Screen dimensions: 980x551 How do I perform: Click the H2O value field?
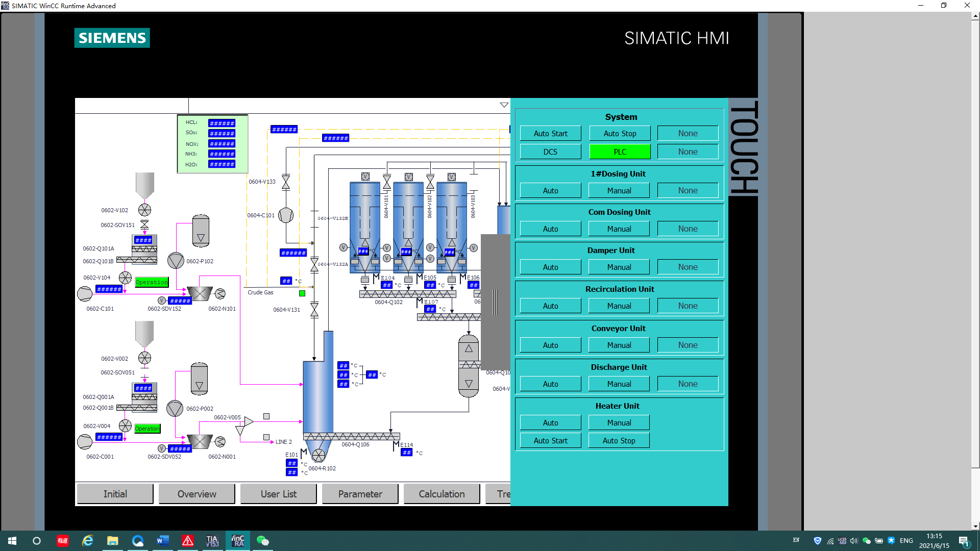click(222, 164)
